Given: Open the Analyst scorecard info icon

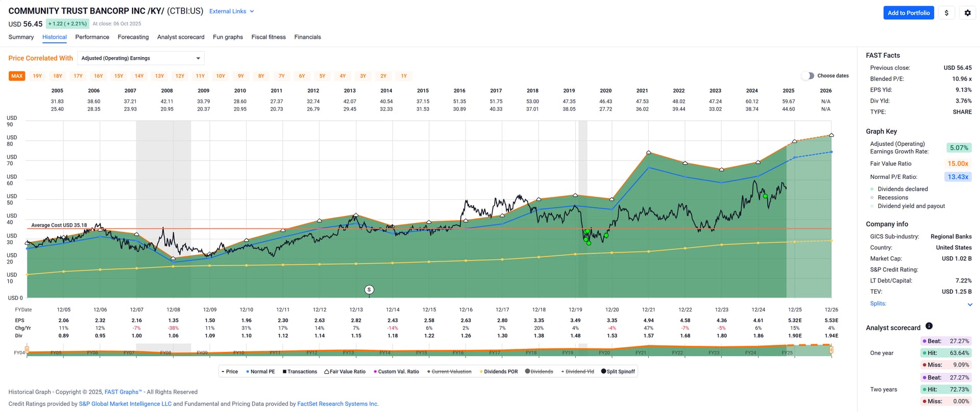Looking at the screenshot, I should click(x=929, y=326).
